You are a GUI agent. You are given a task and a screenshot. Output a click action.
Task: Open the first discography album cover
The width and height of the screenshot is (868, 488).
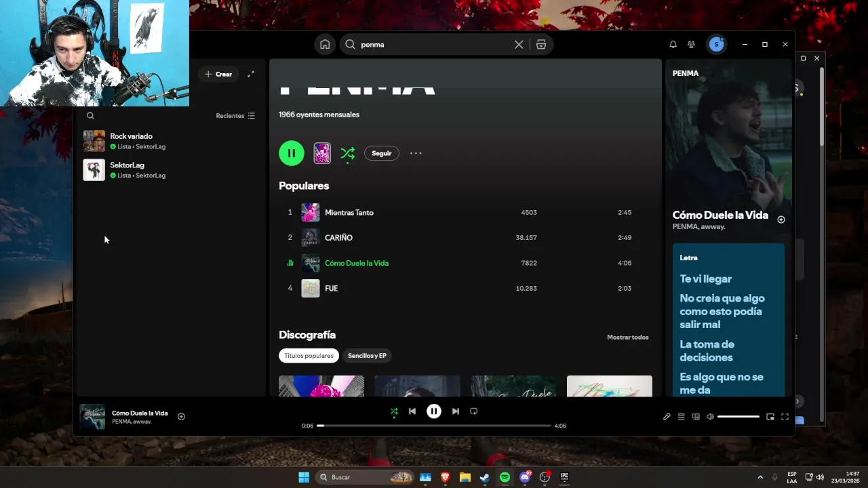coord(321,386)
